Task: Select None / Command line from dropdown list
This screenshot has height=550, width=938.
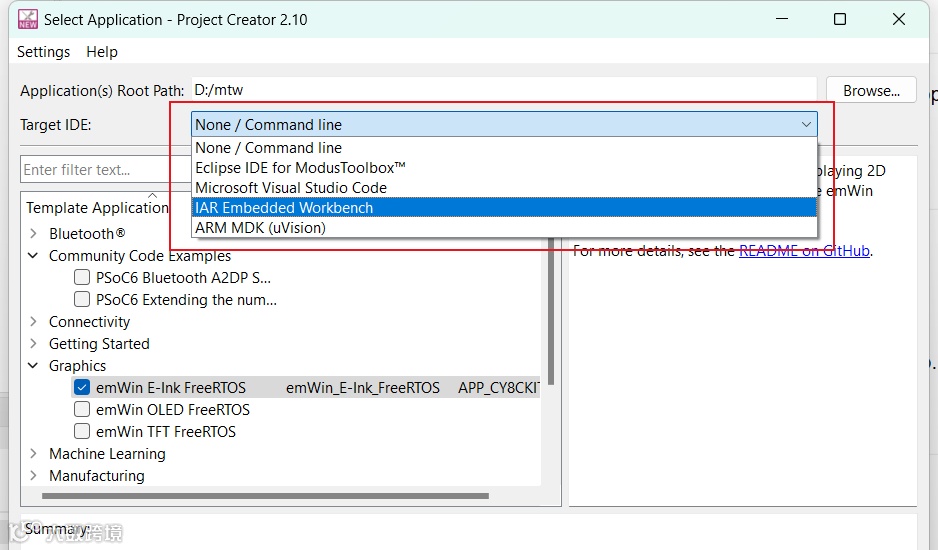Action: 504,148
